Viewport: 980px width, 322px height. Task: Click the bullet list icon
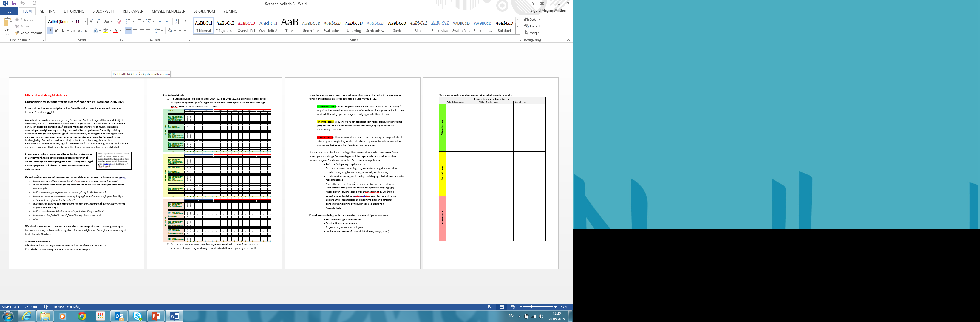(x=128, y=22)
